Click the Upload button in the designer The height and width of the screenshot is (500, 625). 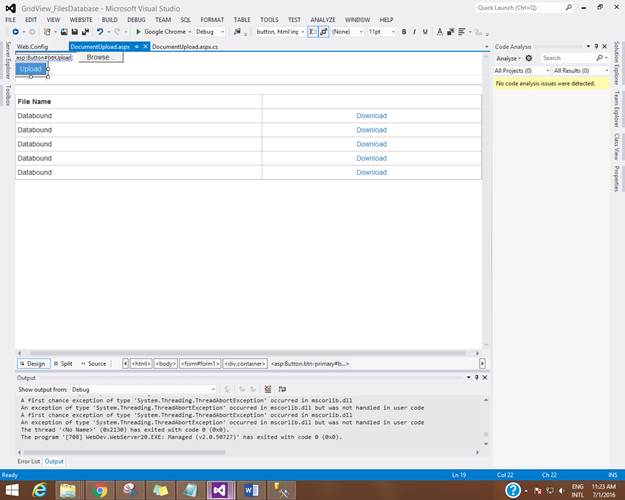(31, 69)
